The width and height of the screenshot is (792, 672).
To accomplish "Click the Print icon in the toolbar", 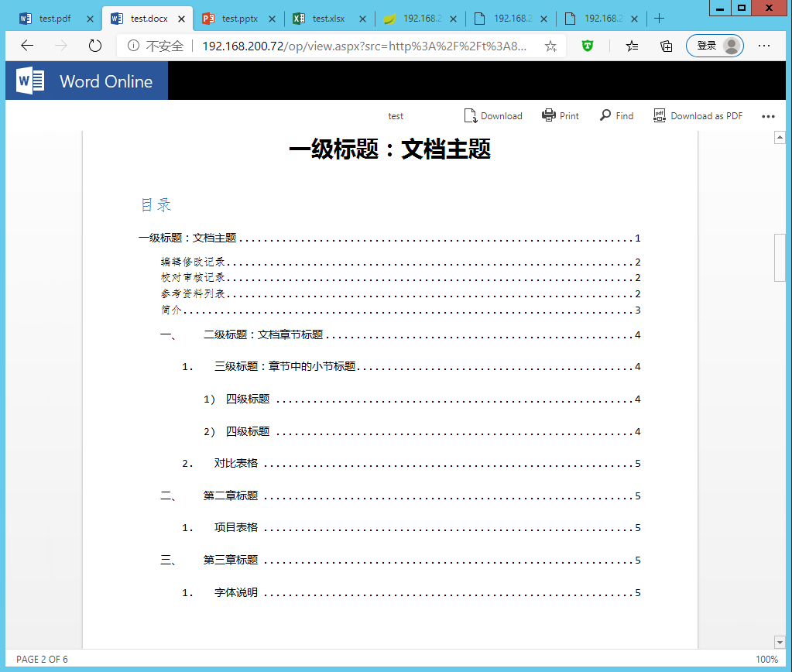I will click(x=561, y=115).
